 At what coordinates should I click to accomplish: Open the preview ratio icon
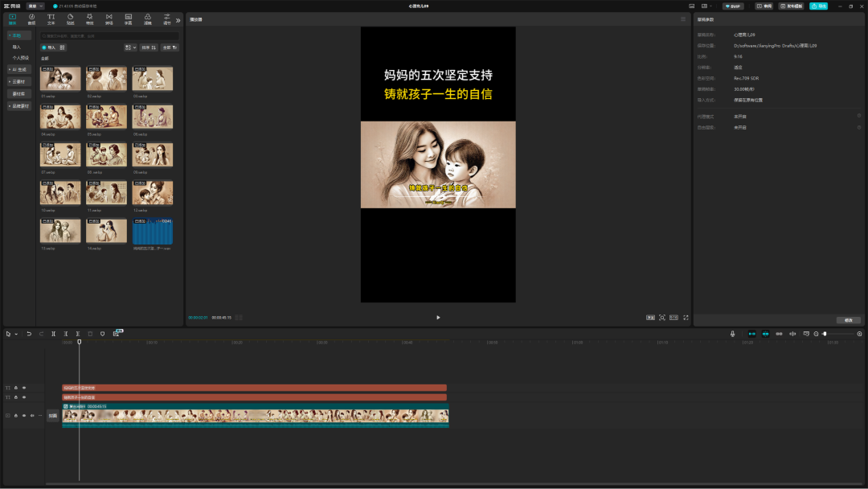674,318
